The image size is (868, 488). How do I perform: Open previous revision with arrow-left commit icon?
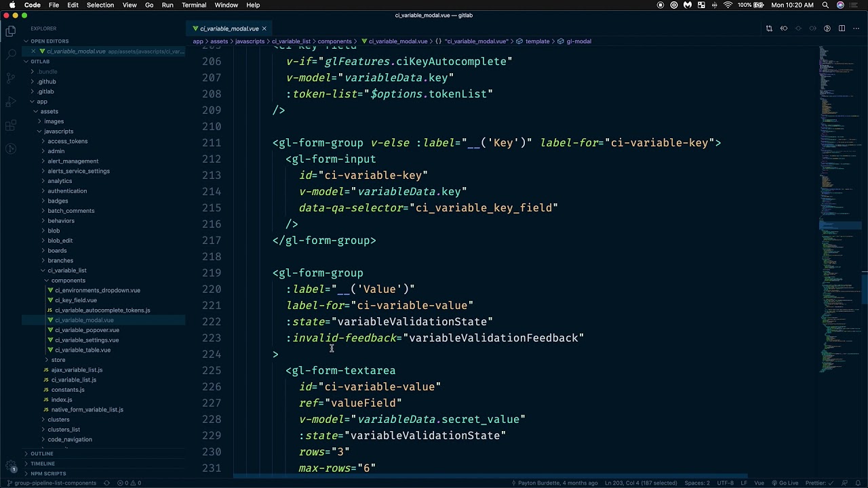coord(784,28)
